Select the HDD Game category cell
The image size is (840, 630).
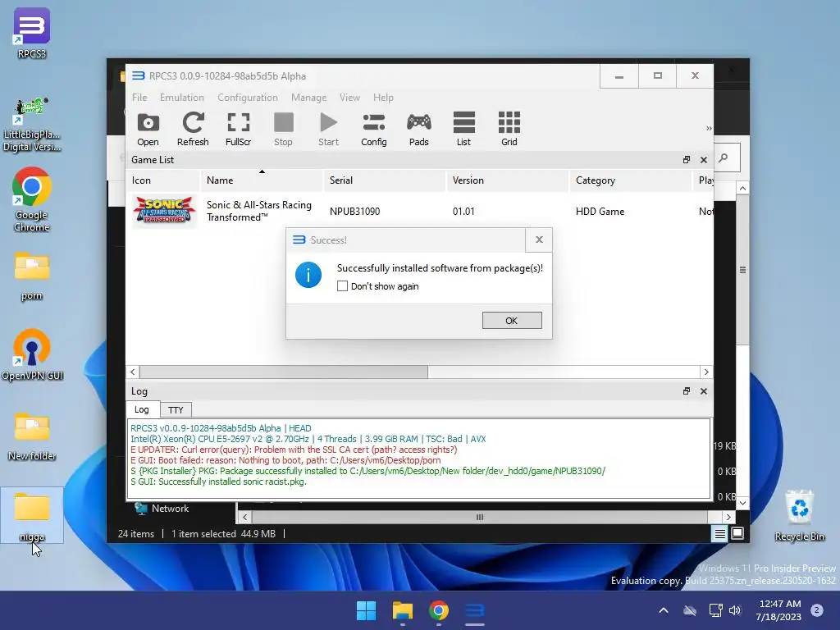pyautogui.click(x=600, y=212)
